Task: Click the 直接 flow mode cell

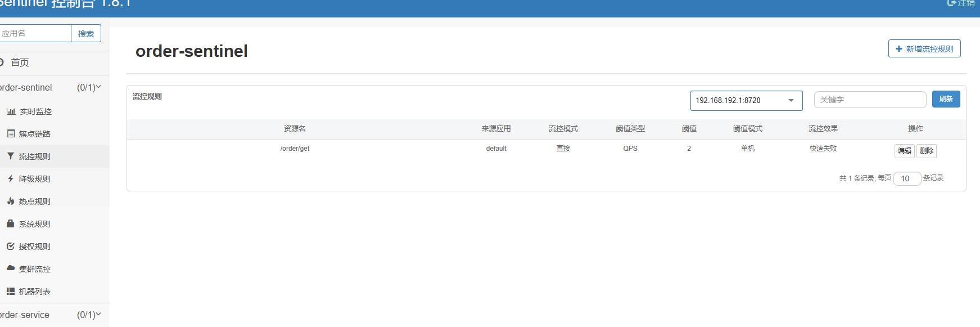Action: coord(563,149)
